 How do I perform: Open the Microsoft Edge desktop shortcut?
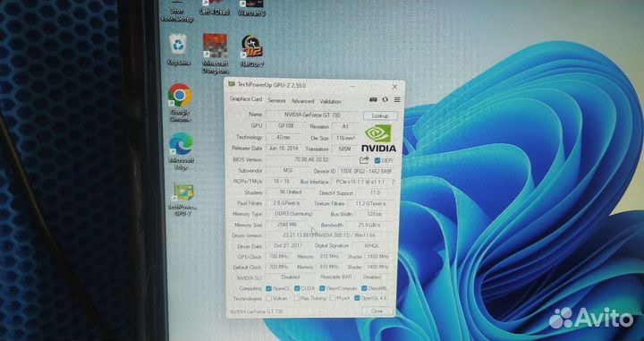181,151
